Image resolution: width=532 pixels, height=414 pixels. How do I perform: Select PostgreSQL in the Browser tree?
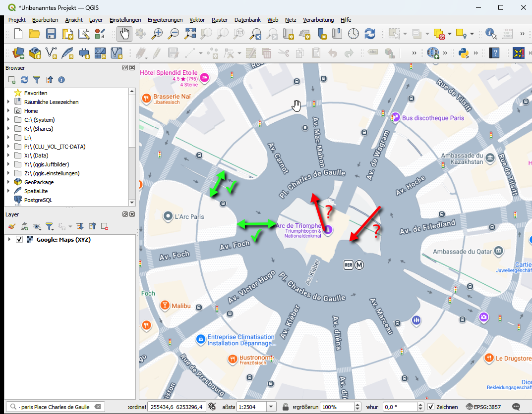click(38, 200)
